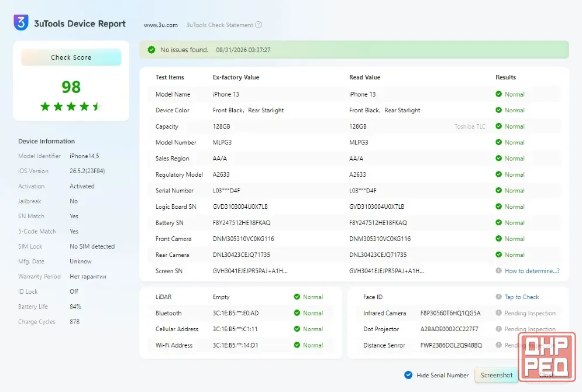Click the Check Score button
582x392 pixels.
(71, 57)
